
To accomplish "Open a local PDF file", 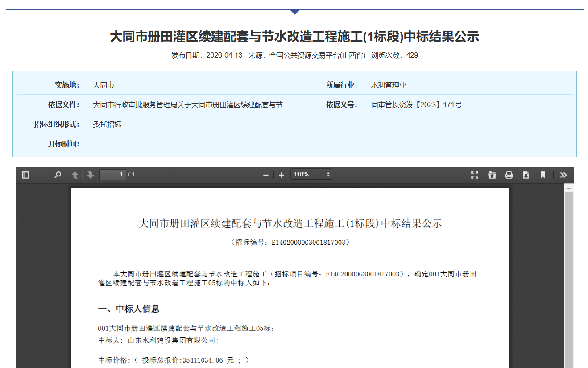I will [x=492, y=175].
